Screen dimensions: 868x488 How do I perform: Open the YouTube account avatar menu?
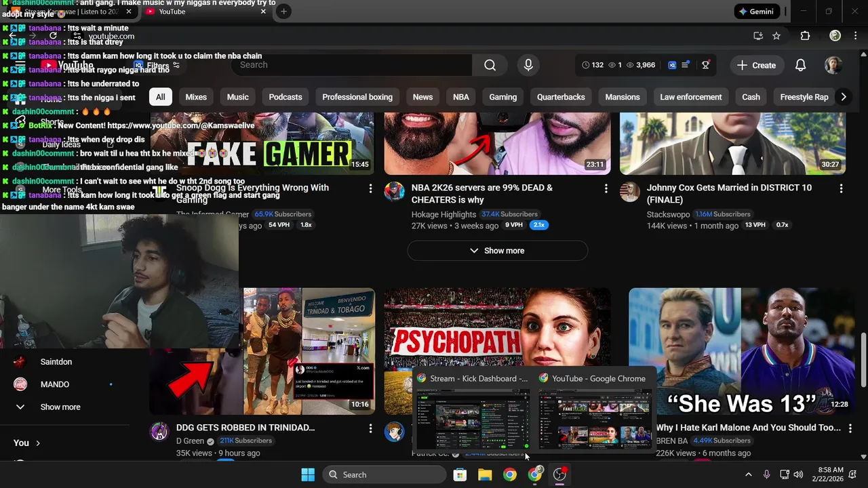pyautogui.click(x=833, y=65)
